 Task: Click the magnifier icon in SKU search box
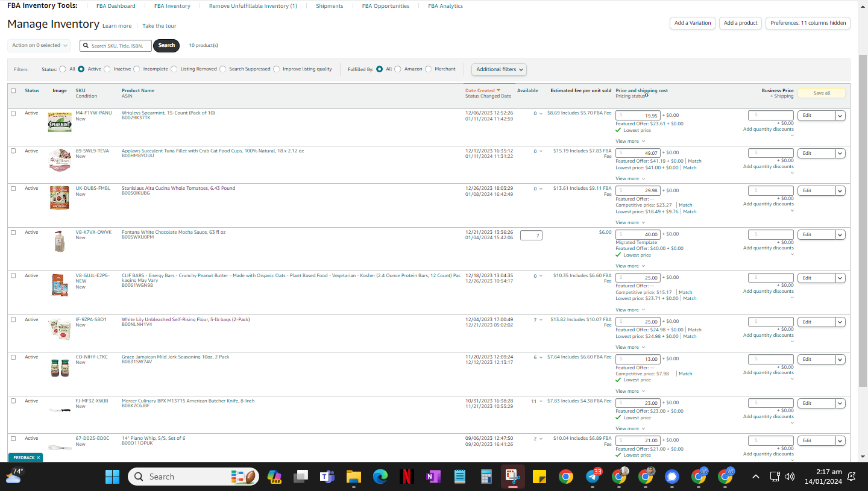86,45
